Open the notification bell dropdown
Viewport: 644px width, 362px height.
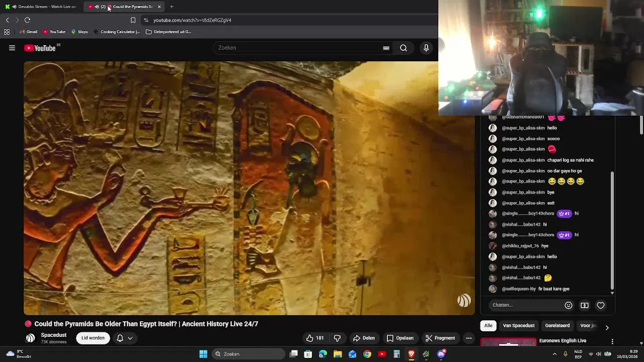click(x=124, y=338)
